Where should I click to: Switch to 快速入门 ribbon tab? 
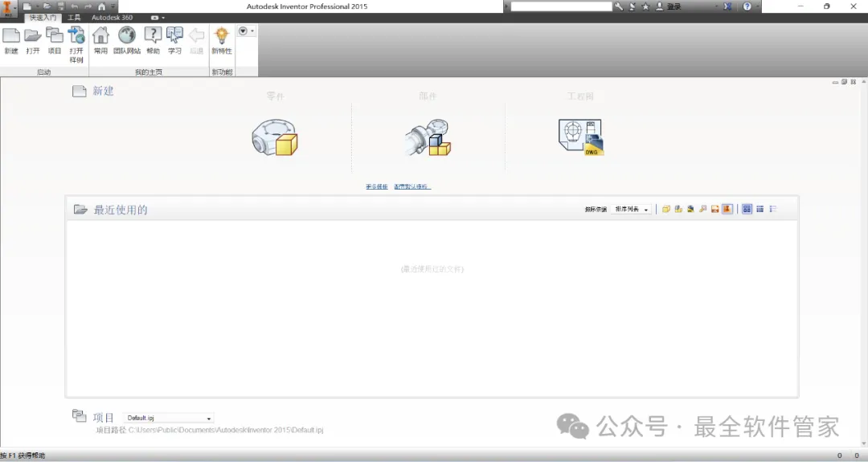pos(43,18)
